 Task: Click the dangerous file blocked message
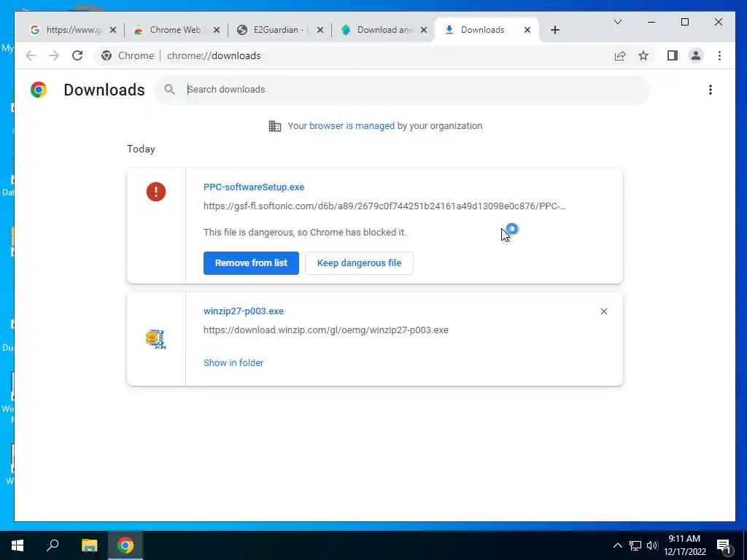(x=305, y=233)
